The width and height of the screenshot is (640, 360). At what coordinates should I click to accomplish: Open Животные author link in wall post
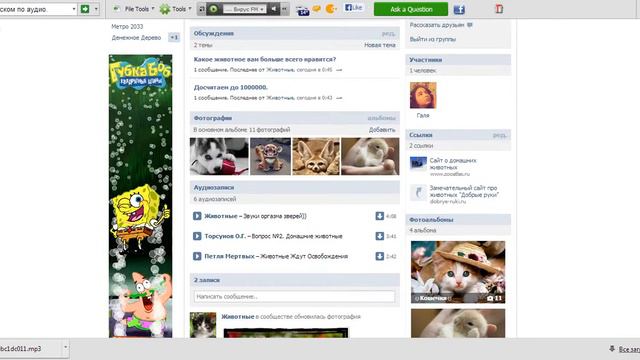pos(238,317)
